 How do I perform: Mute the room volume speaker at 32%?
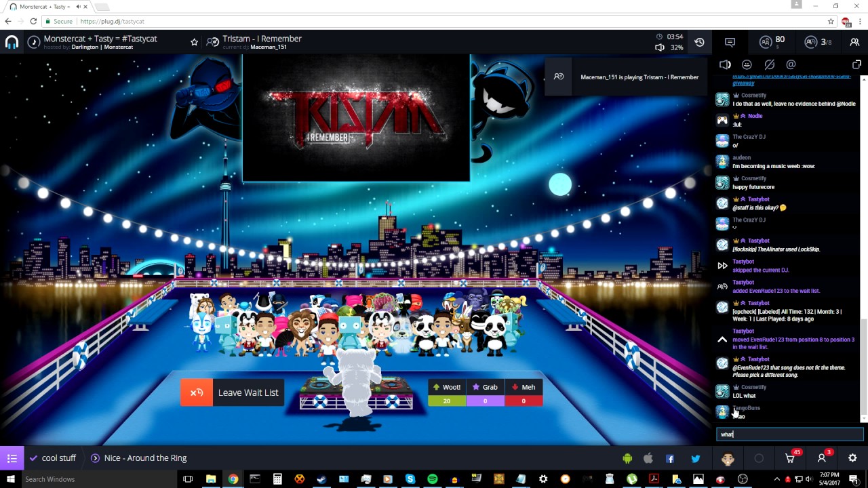coord(660,47)
